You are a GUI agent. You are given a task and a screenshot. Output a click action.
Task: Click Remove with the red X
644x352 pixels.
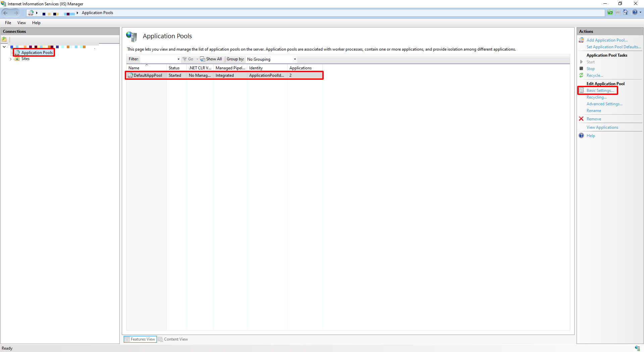coord(594,119)
